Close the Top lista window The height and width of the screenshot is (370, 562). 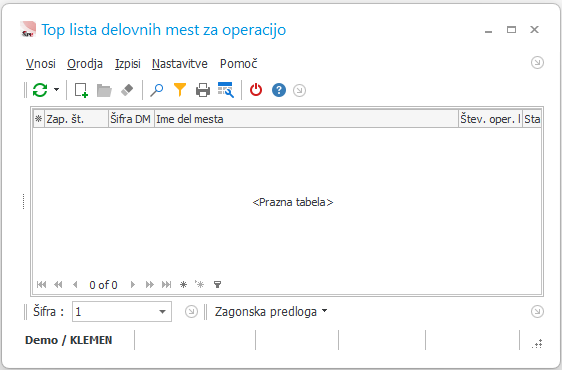coord(534,29)
